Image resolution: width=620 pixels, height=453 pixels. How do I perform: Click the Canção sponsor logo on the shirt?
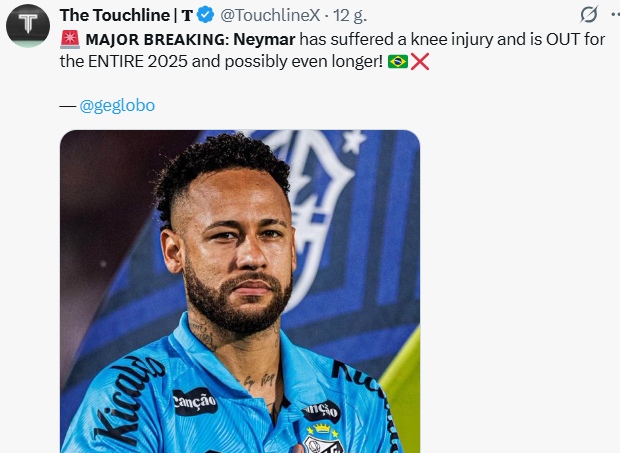coord(195,401)
